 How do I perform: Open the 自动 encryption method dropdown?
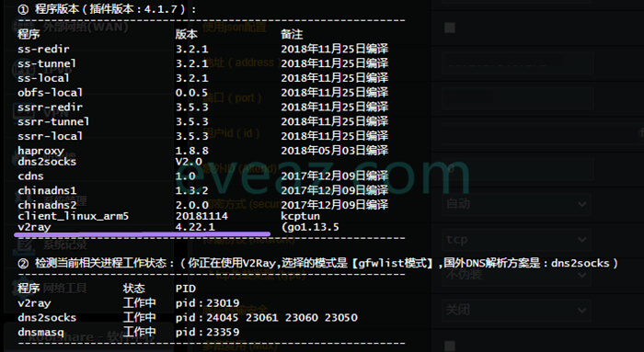pyautogui.click(x=517, y=204)
